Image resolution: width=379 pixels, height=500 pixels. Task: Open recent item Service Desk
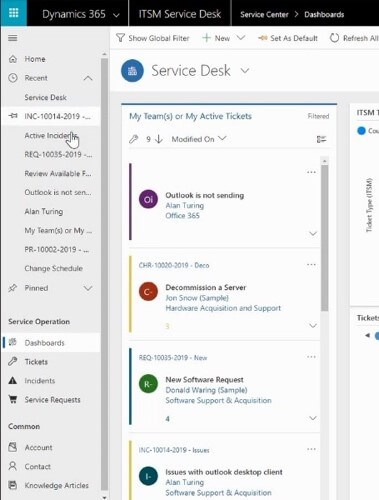(x=45, y=97)
